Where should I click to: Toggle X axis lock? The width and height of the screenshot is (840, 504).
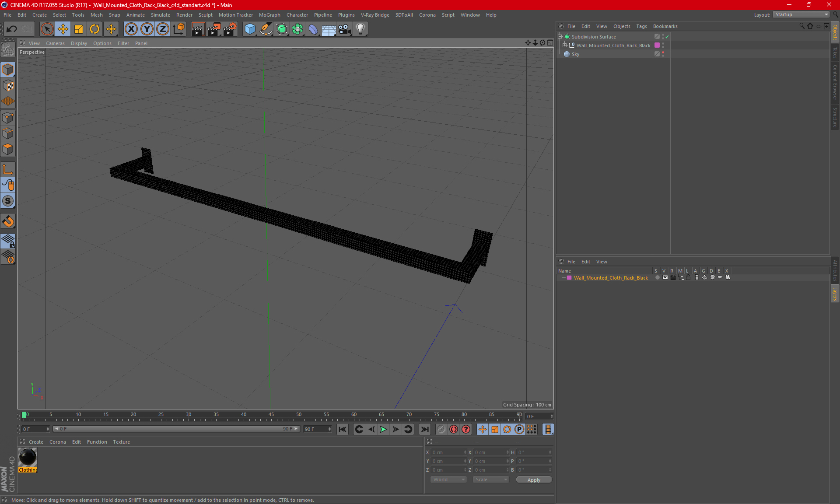pyautogui.click(x=131, y=29)
